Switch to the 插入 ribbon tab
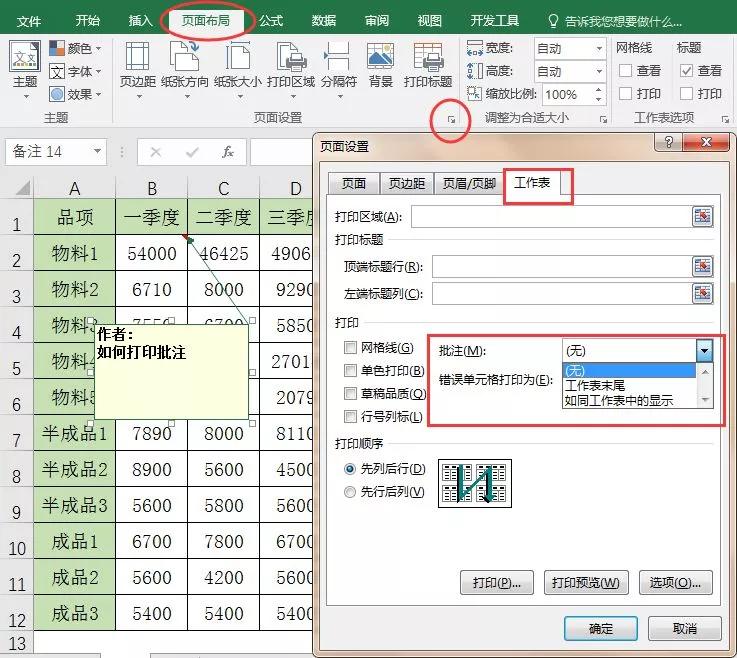This screenshot has height=658, width=737. (141, 21)
